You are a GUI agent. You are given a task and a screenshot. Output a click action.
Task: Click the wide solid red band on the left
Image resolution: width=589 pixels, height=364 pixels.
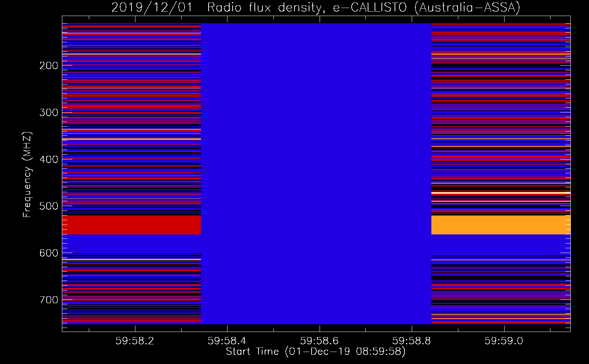pos(131,225)
